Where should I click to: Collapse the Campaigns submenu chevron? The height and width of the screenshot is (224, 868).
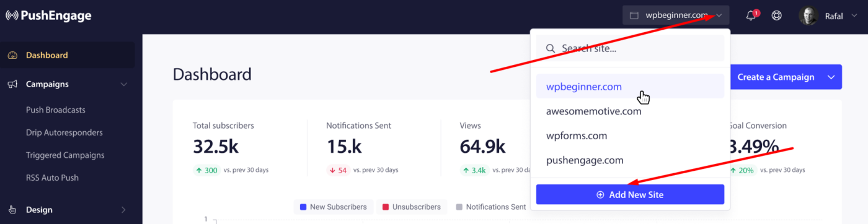123,84
